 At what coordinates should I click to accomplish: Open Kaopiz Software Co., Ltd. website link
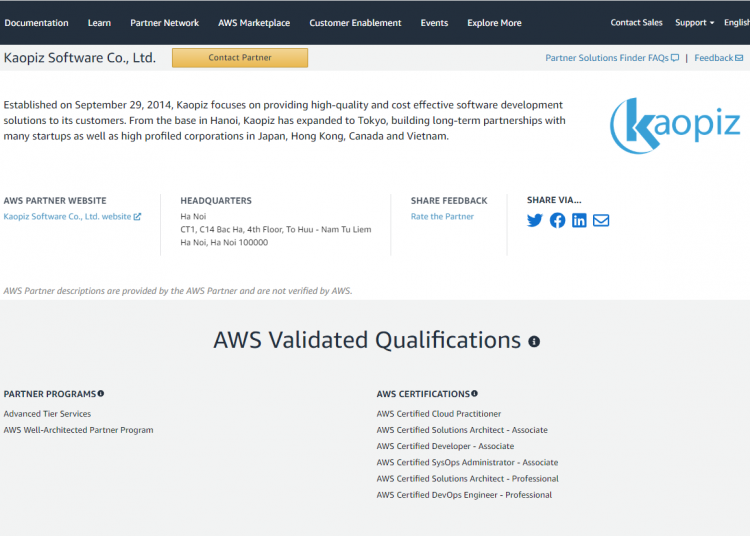pyautogui.click(x=71, y=216)
